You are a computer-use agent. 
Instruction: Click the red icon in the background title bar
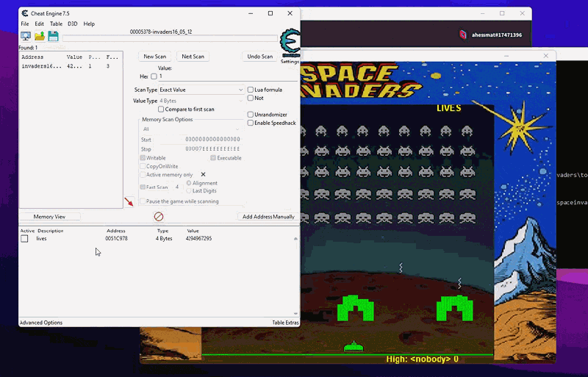[x=463, y=35]
